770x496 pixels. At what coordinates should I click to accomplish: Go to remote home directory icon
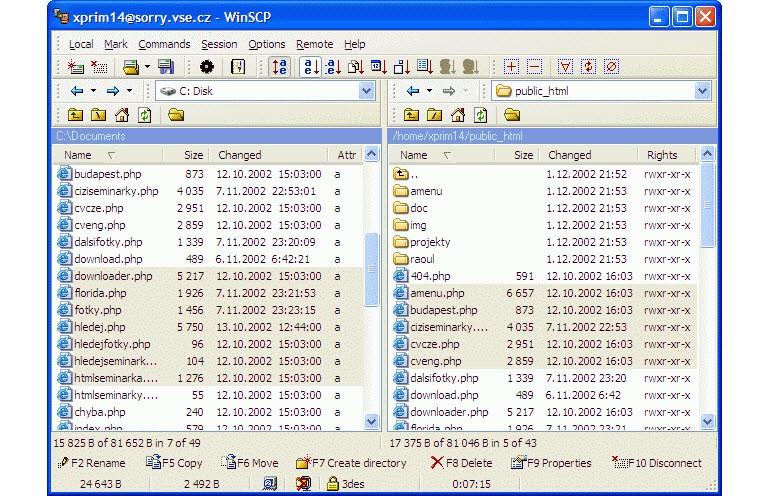(x=458, y=115)
